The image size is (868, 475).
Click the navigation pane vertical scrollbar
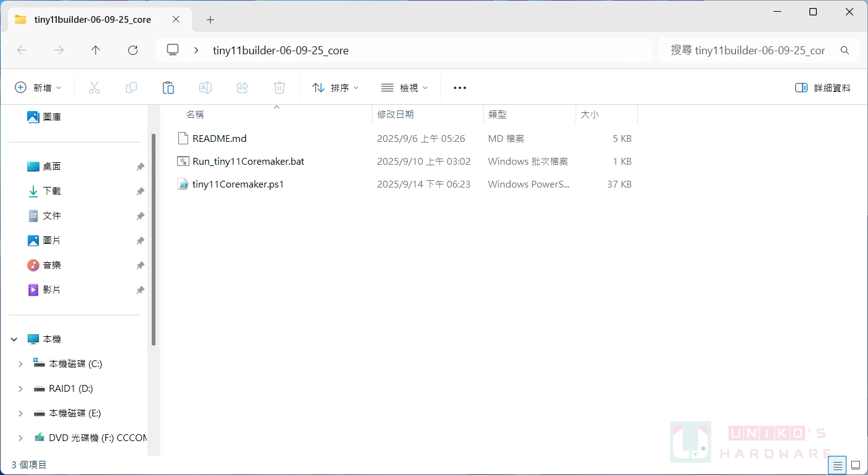click(154, 239)
